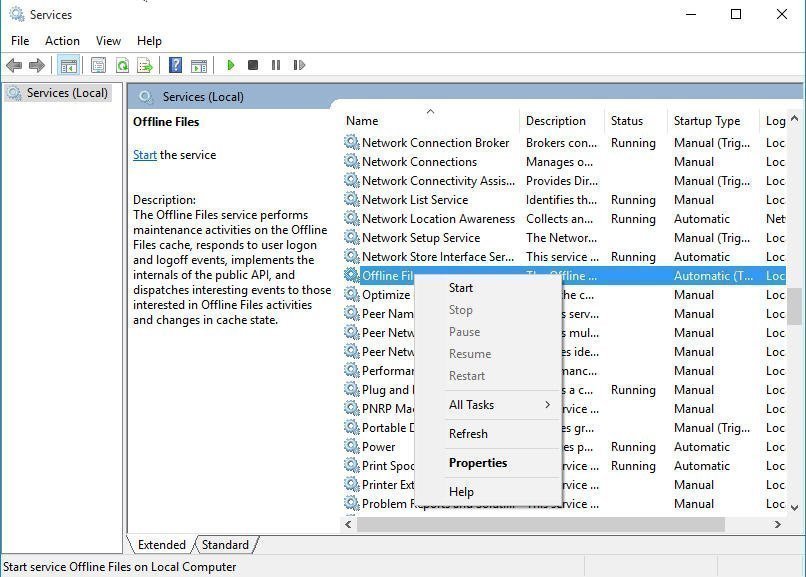Select Properties in the context menu
The image size is (806, 577).
[478, 463]
